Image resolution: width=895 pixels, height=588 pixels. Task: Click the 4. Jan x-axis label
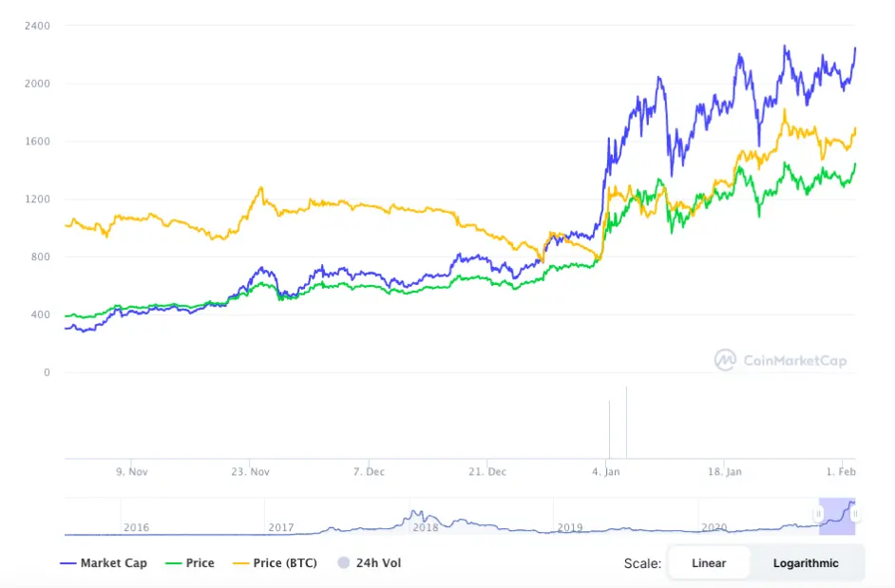point(605,472)
